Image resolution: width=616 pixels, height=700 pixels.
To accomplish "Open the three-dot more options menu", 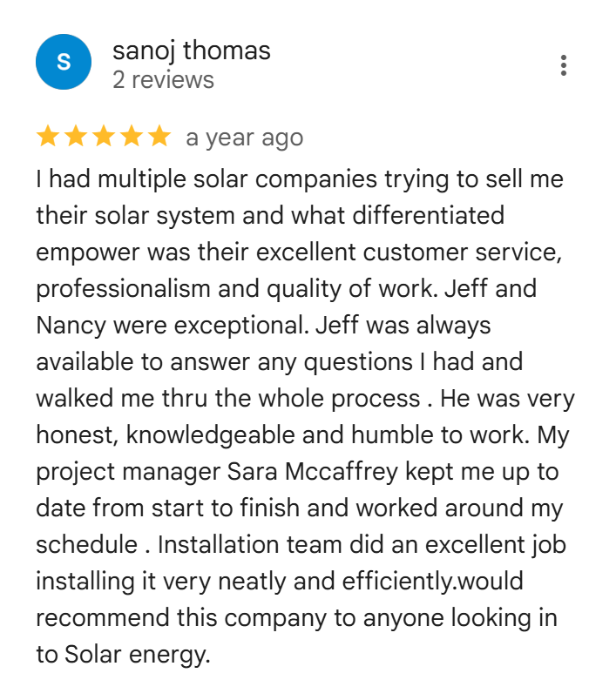I will click(564, 65).
